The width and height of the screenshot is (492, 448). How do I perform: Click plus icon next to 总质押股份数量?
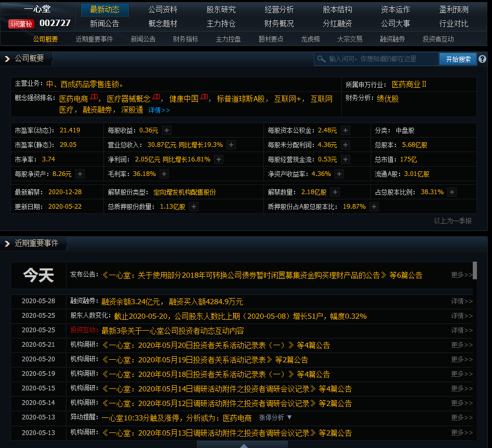pyautogui.click(x=194, y=207)
